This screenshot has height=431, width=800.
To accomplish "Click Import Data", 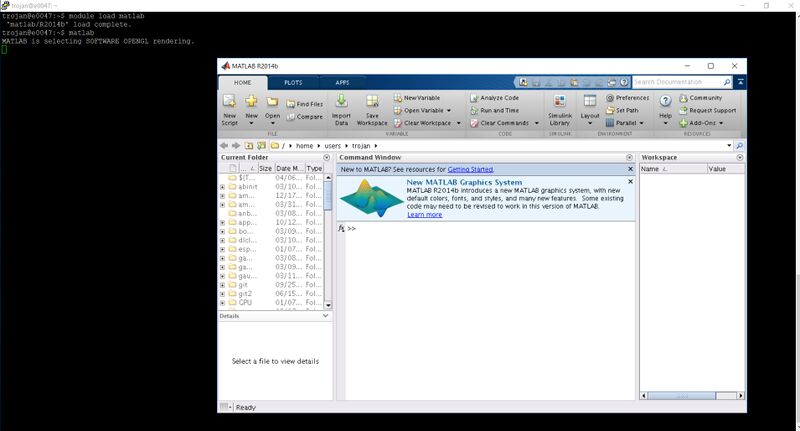I will coord(341,110).
